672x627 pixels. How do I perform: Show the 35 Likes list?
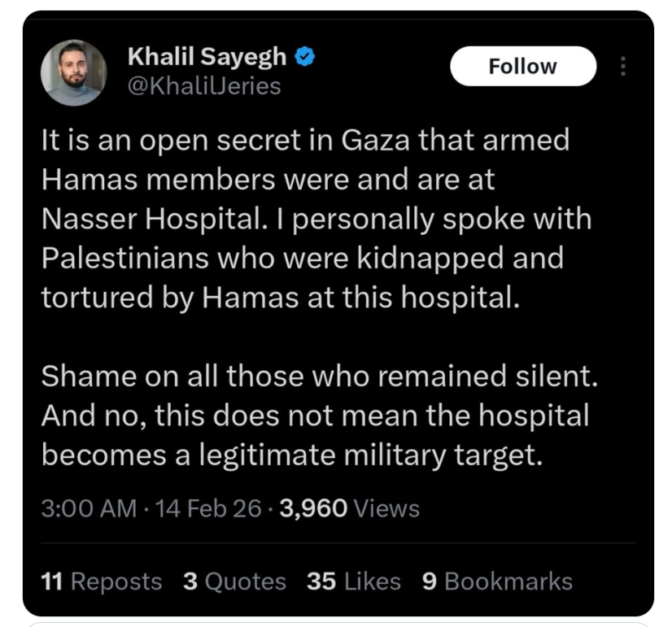[x=354, y=581]
